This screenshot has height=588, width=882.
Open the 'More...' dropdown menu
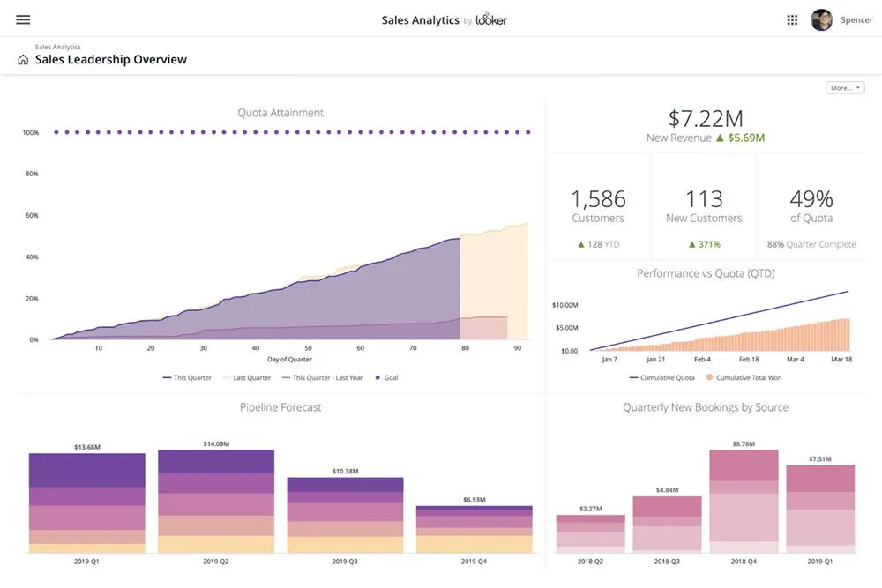[844, 86]
